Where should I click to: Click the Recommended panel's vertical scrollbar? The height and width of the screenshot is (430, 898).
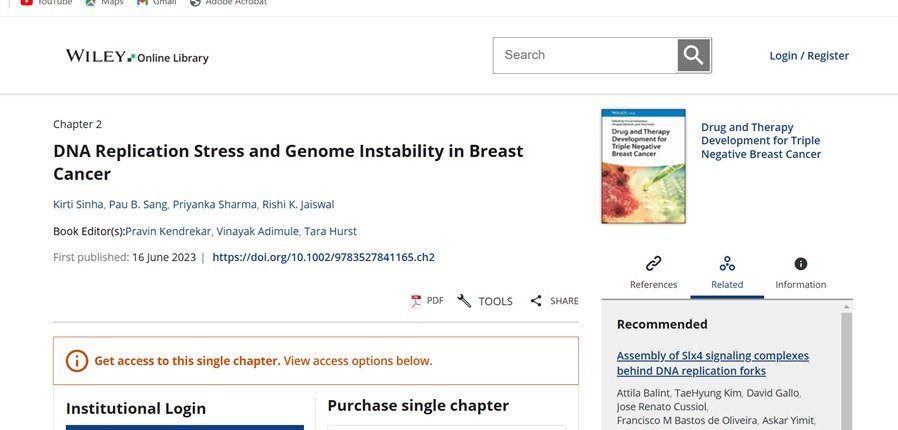tap(846, 370)
